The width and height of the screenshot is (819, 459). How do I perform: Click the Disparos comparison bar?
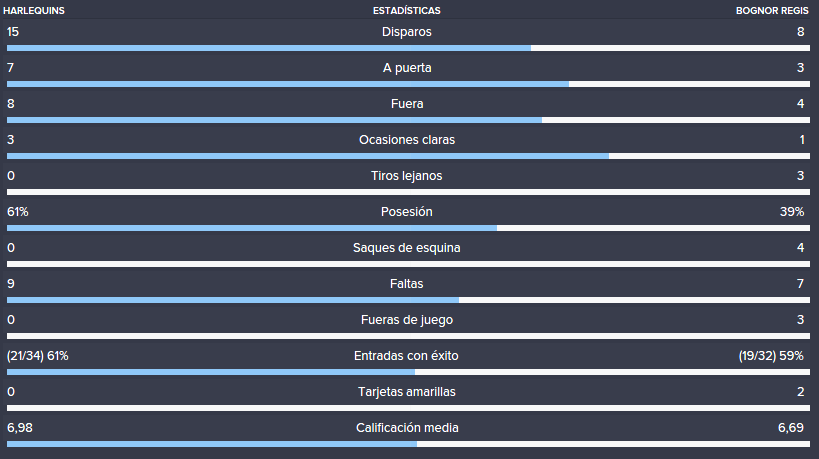[408, 48]
